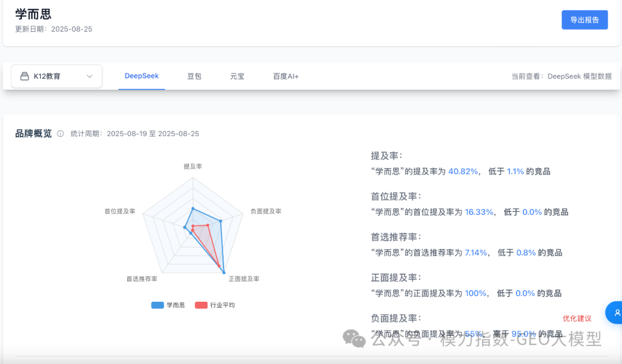This screenshot has width=622, height=364.
Task: Click the 导出报告 export button
Action: tap(585, 20)
